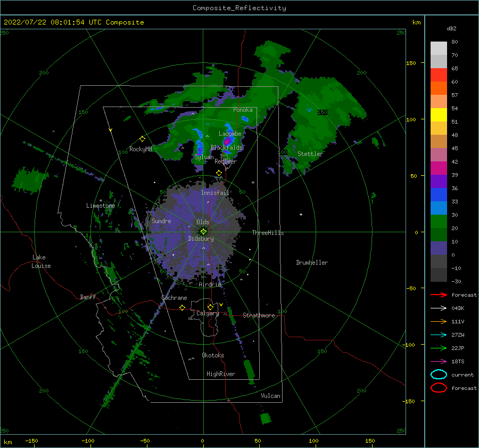Click the purple 39 dBZ color swatch
479x448 pixels.
(439, 181)
